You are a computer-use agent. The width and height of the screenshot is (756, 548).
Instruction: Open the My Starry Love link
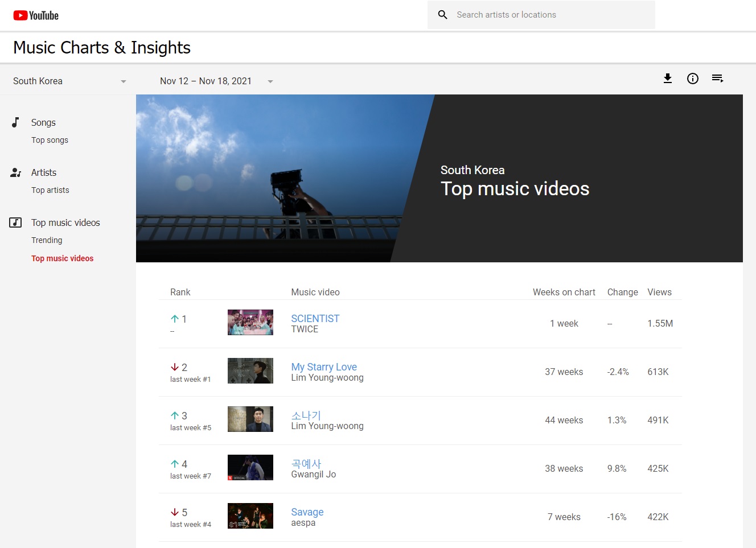324,367
